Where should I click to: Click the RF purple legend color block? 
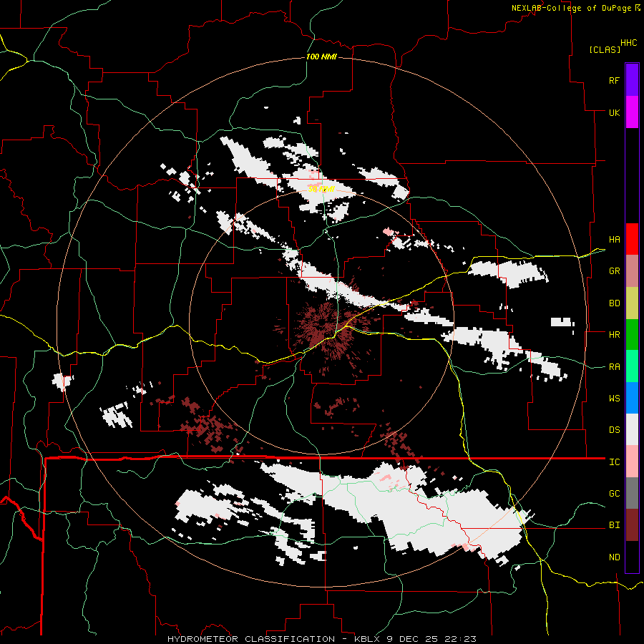tap(632, 79)
